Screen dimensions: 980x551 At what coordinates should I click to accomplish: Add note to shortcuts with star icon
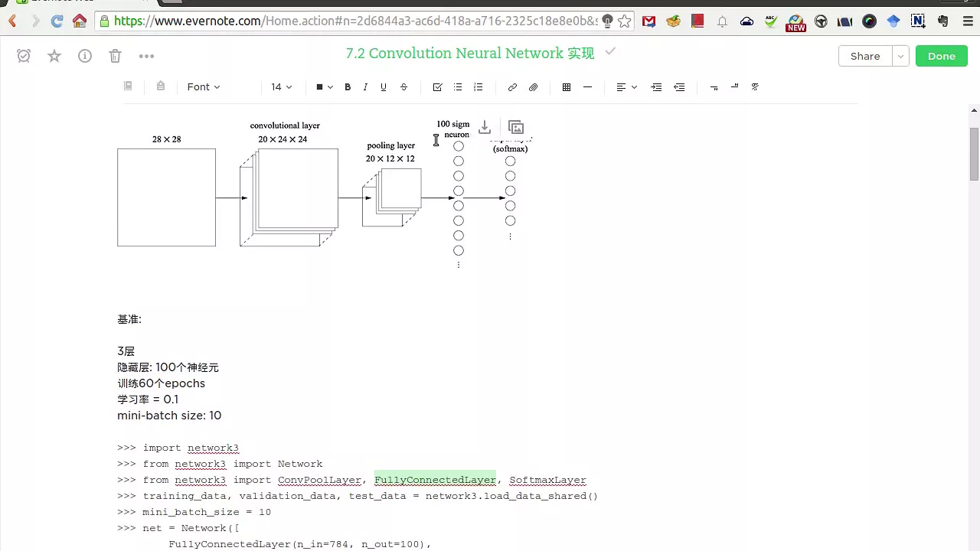(x=54, y=56)
